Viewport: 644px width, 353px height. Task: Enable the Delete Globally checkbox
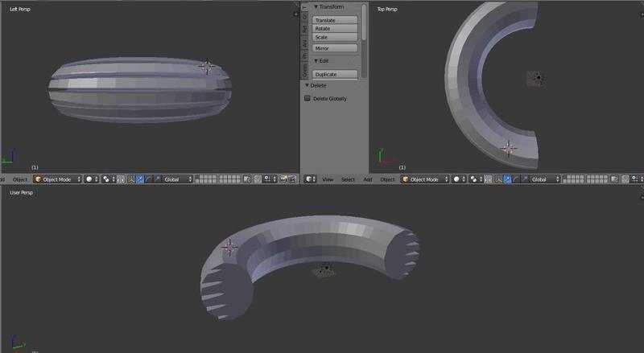(308, 98)
